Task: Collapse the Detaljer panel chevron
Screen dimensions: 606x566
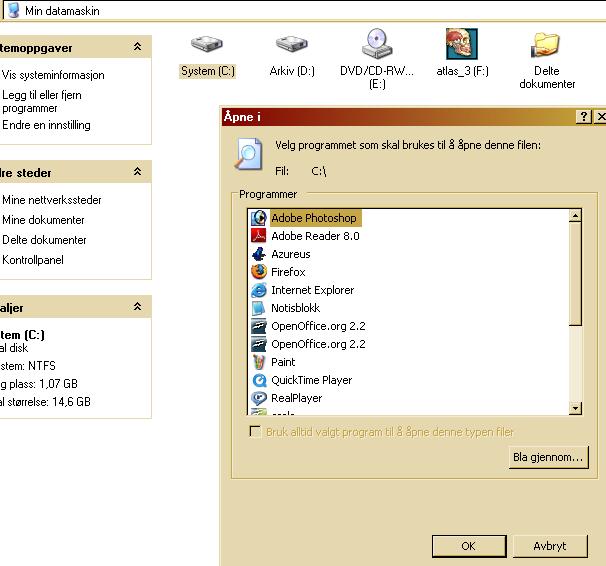Action: point(137,307)
